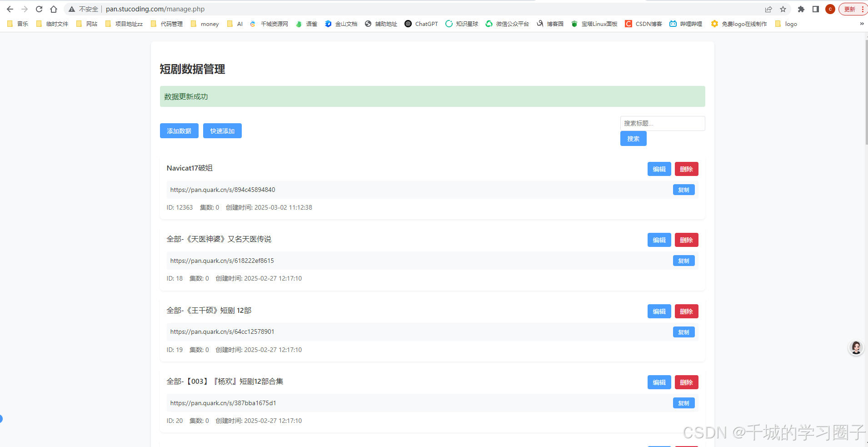Image resolution: width=868 pixels, height=447 pixels.
Task: Copy the link ending 64cc12578901
Action: click(x=684, y=332)
